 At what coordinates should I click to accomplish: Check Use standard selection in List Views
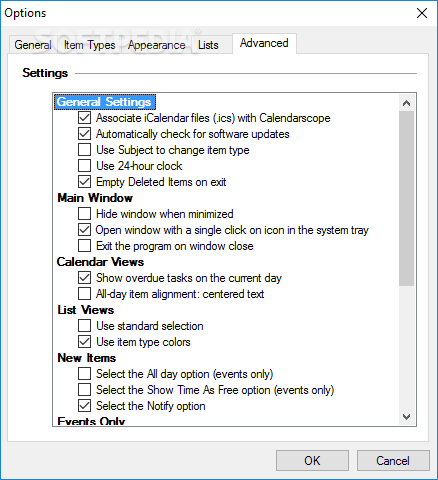click(84, 326)
